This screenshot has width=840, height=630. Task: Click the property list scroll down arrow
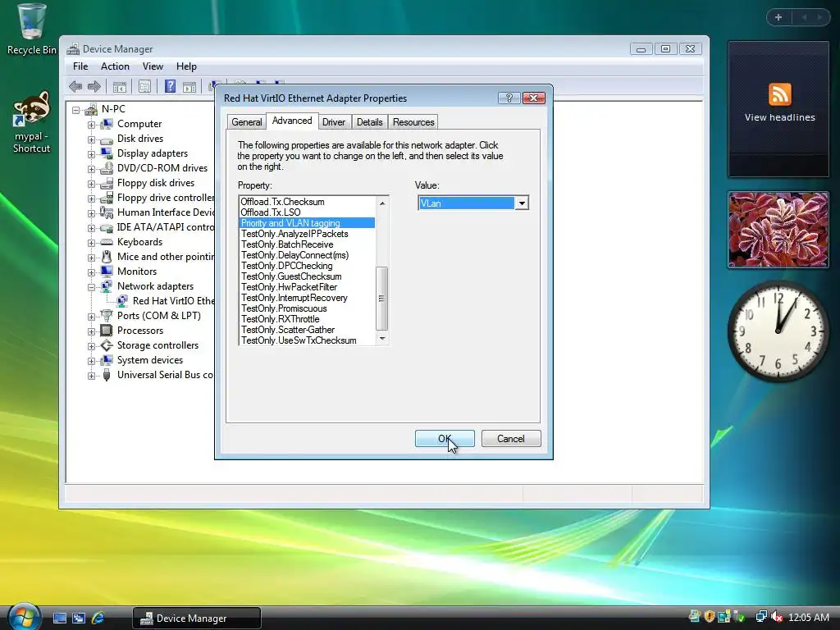click(382, 338)
